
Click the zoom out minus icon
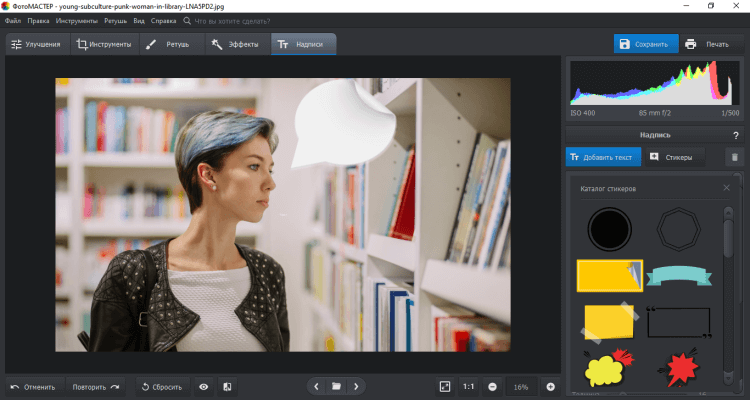coord(493,386)
